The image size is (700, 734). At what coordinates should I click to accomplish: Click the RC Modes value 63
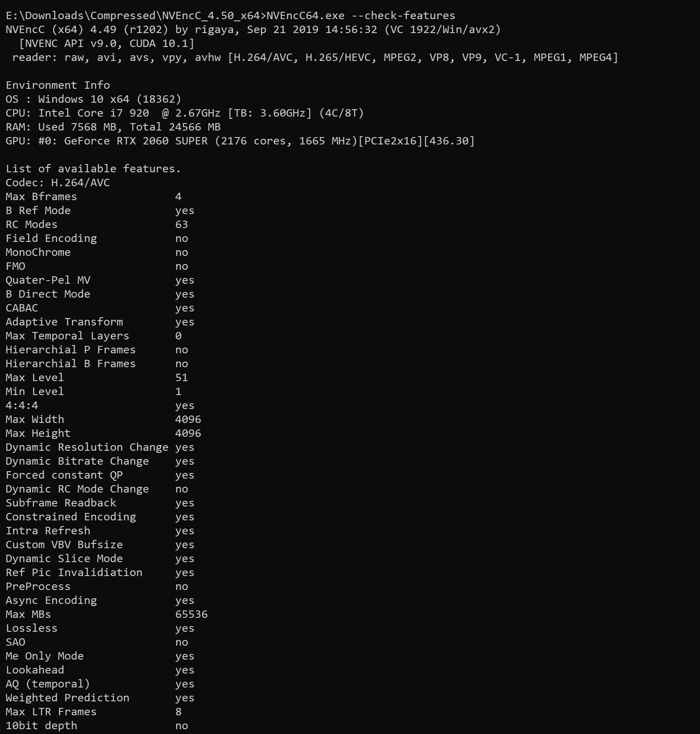point(181,225)
